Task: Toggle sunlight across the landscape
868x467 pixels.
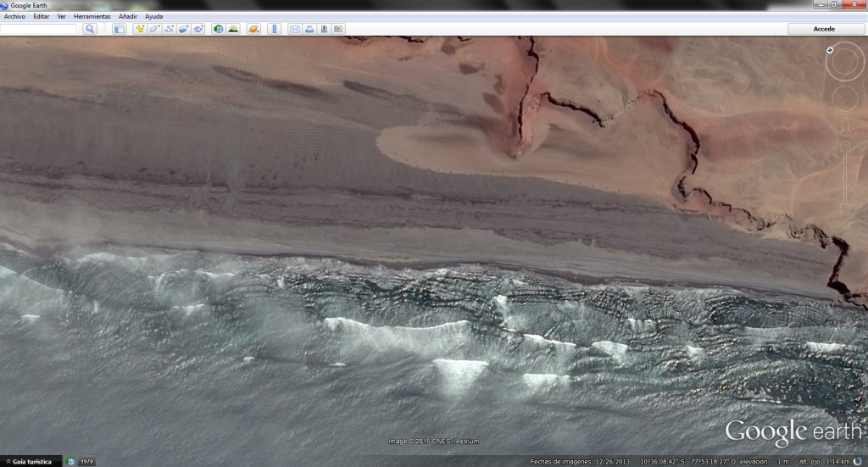Action: tap(233, 29)
